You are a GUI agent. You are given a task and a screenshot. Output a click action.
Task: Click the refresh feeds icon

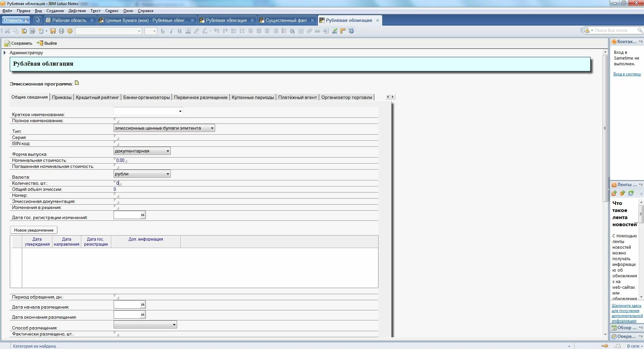click(x=631, y=193)
